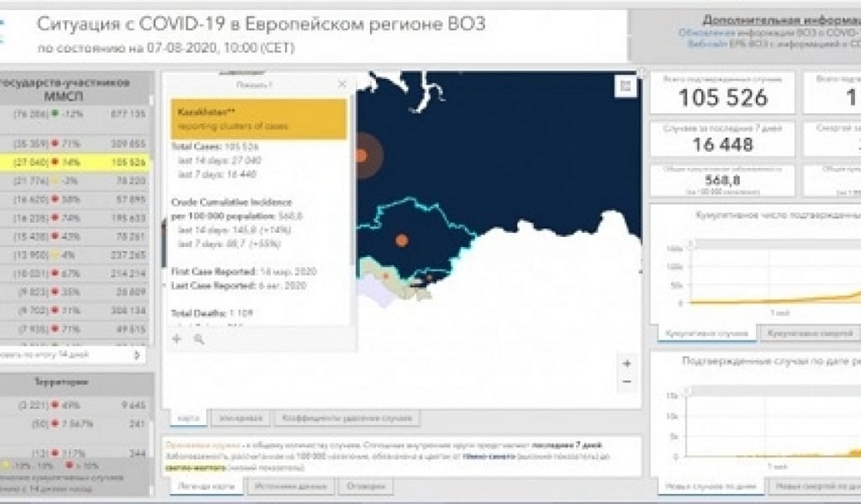Image resolution: width=861 pixels, height=504 pixels.
Task: Open the Оговорки tab
Action: point(367,486)
